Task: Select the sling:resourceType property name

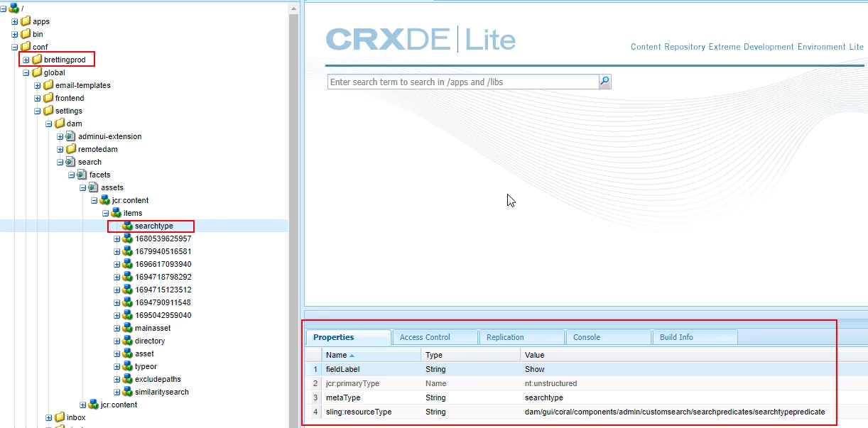Action: [359, 412]
